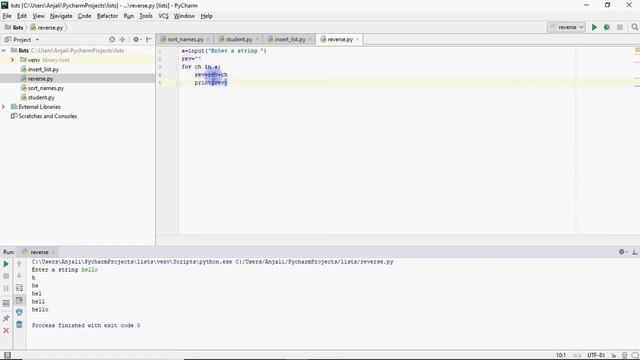Close the sort_names.py editor tab

click(x=208, y=40)
